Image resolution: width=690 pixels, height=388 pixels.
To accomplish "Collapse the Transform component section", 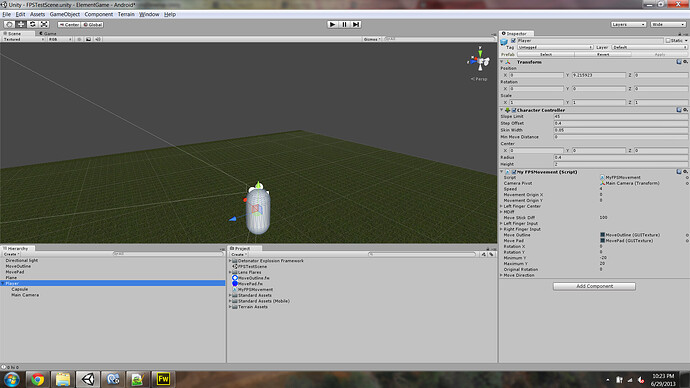I will click(x=502, y=62).
